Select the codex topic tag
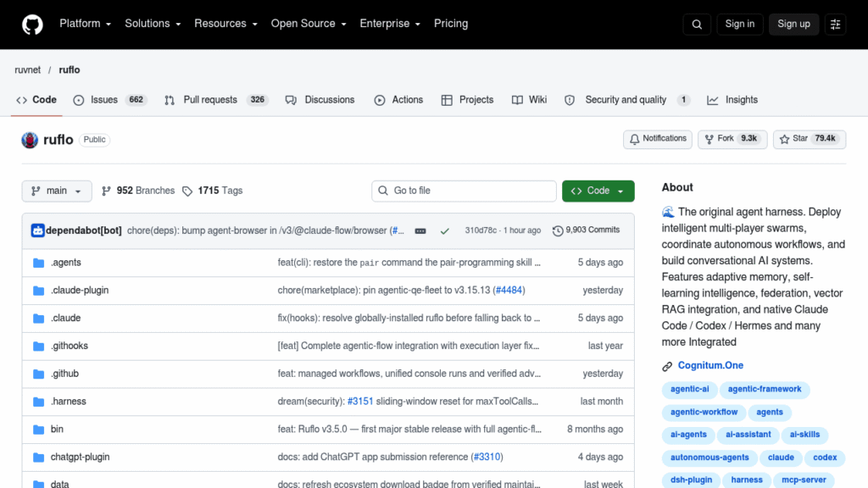This screenshot has height=488, width=868. click(825, 458)
